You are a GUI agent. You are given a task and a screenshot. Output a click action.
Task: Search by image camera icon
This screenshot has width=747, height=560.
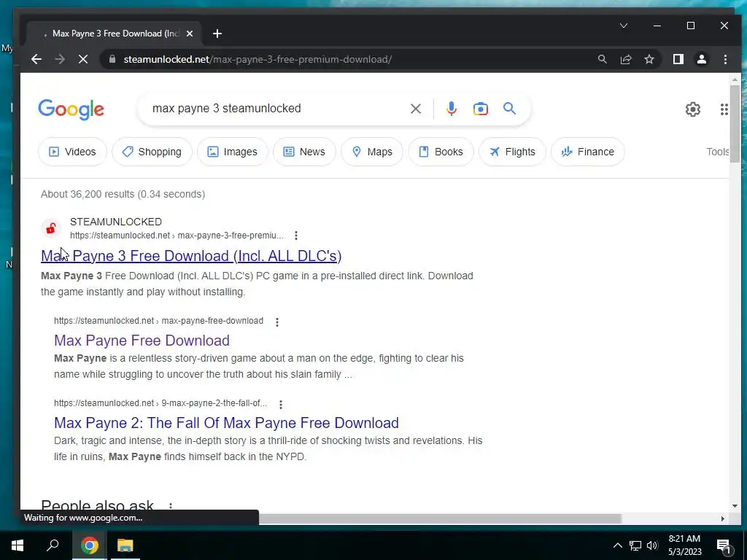[x=480, y=109]
